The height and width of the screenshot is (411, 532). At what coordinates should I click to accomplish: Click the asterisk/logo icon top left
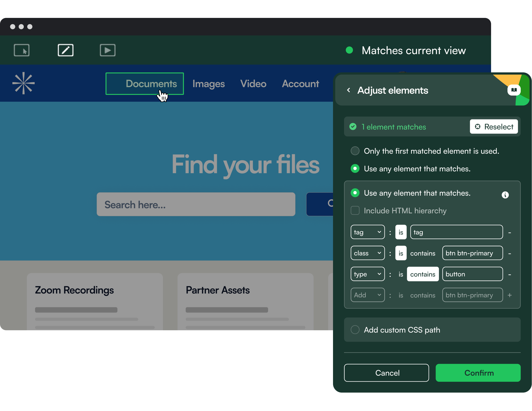pyautogui.click(x=24, y=84)
